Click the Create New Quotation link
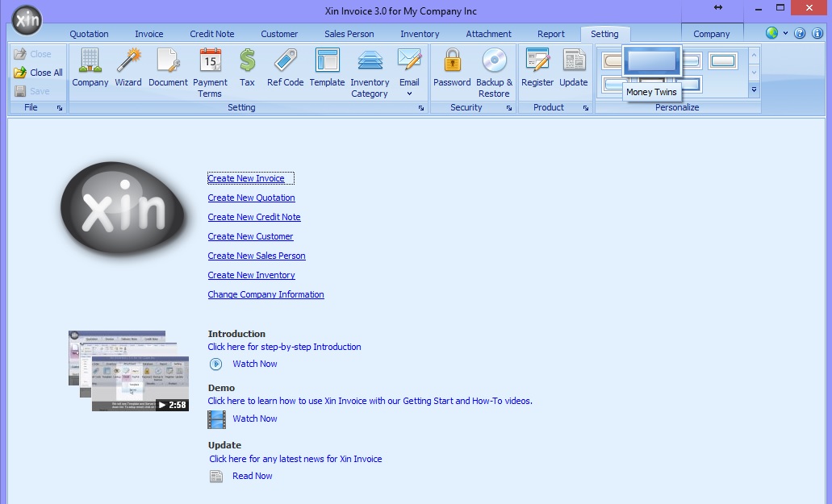Screen dimensions: 832x504 (x=251, y=198)
